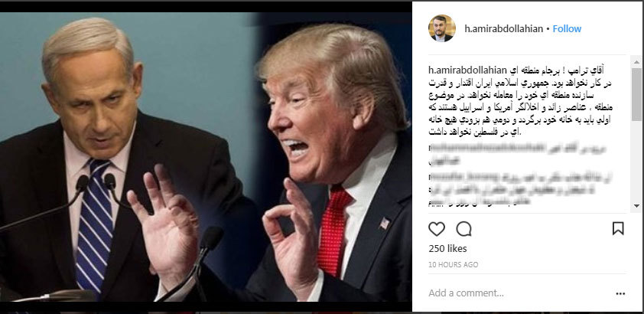Open the h.amirabdollahian profile avatar

pos(442,28)
